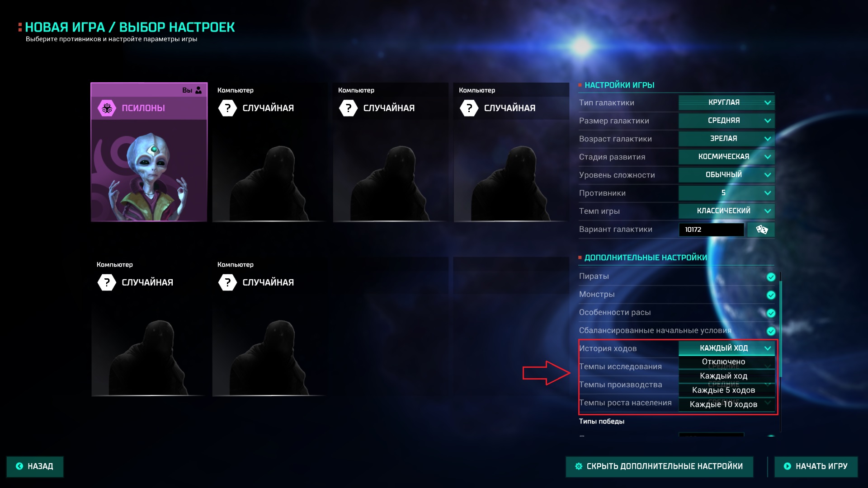
Task: Open the Тип галактики dropdown
Action: tap(726, 103)
